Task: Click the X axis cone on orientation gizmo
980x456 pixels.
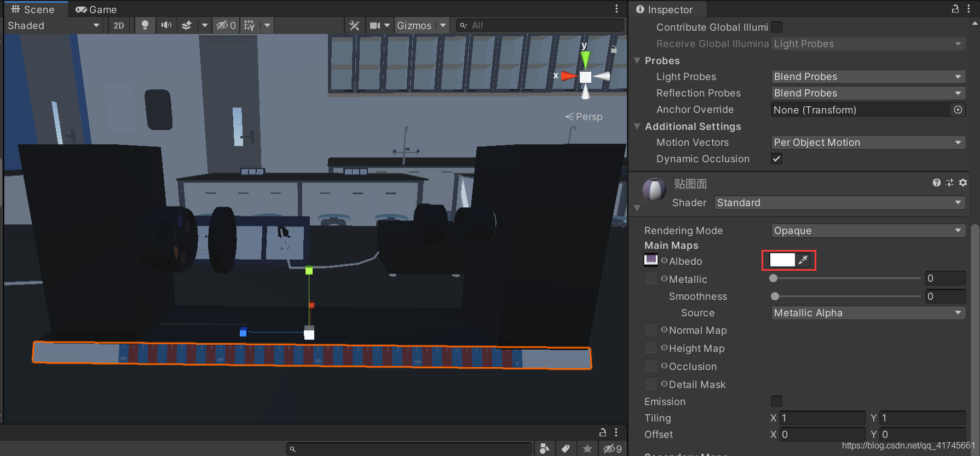Action: (x=569, y=76)
